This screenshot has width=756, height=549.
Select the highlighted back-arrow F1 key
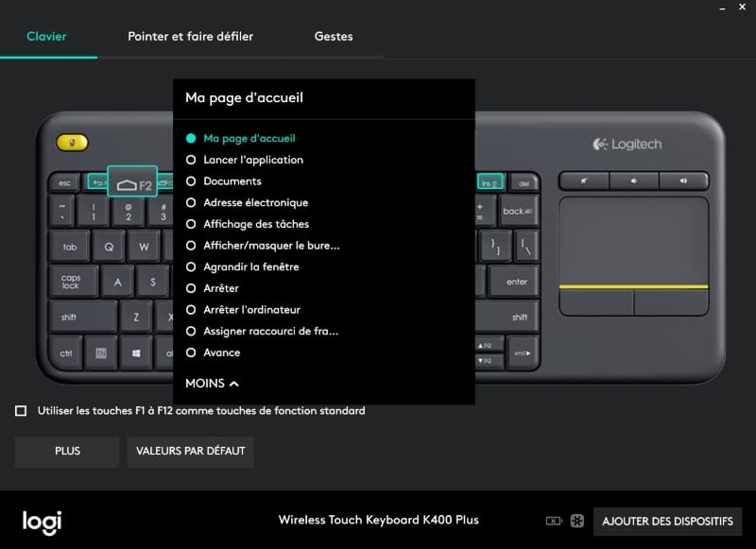pos(97,181)
